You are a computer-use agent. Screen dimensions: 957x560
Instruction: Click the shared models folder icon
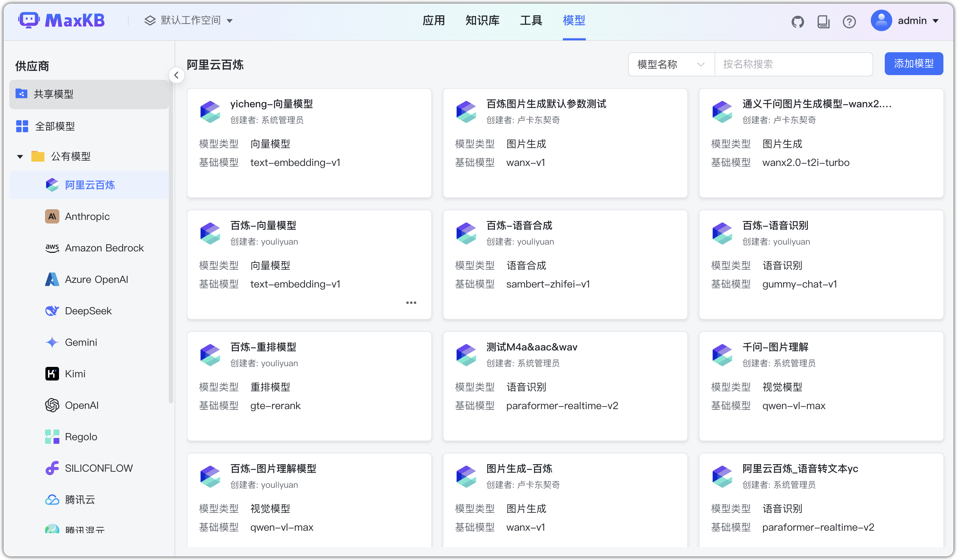tap(21, 93)
